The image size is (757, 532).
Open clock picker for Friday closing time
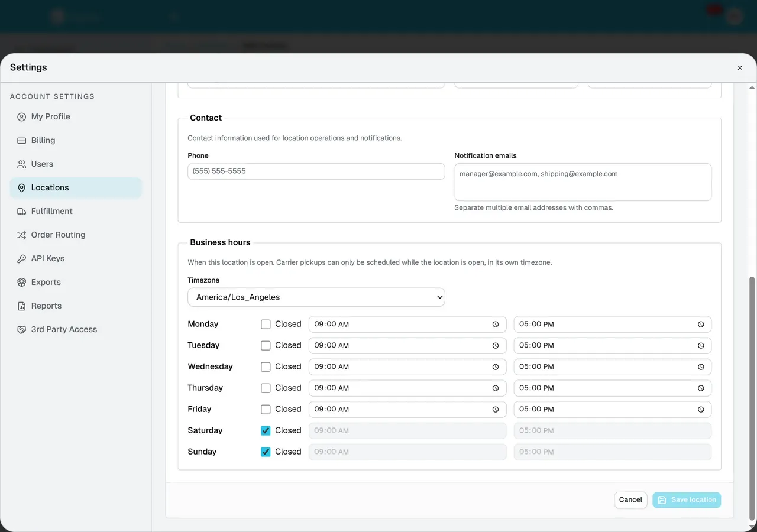pyautogui.click(x=701, y=410)
